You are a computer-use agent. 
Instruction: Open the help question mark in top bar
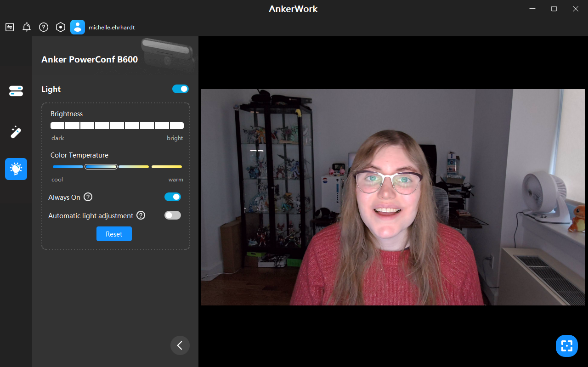coord(44,27)
